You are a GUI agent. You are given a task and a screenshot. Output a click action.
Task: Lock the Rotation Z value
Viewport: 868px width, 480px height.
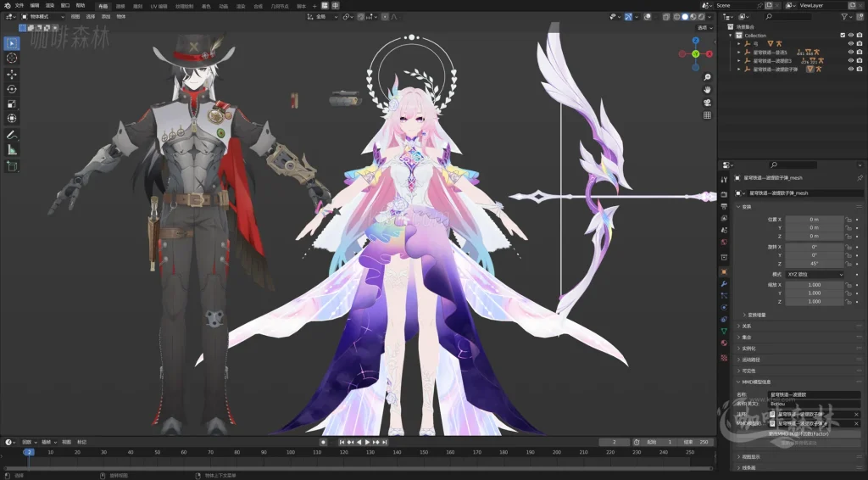849,264
